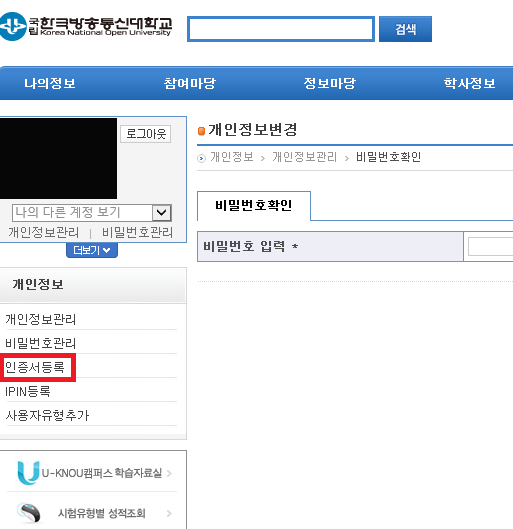Select 비밀번호관리 in the sidebar menu
The height and width of the screenshot is (529, 513).
(x=41, y=343)
